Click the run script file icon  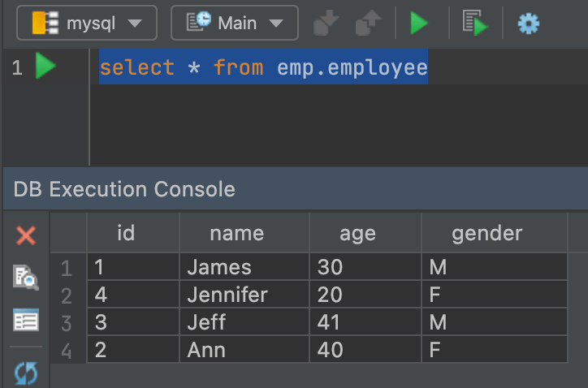click(x=475, y=23)
